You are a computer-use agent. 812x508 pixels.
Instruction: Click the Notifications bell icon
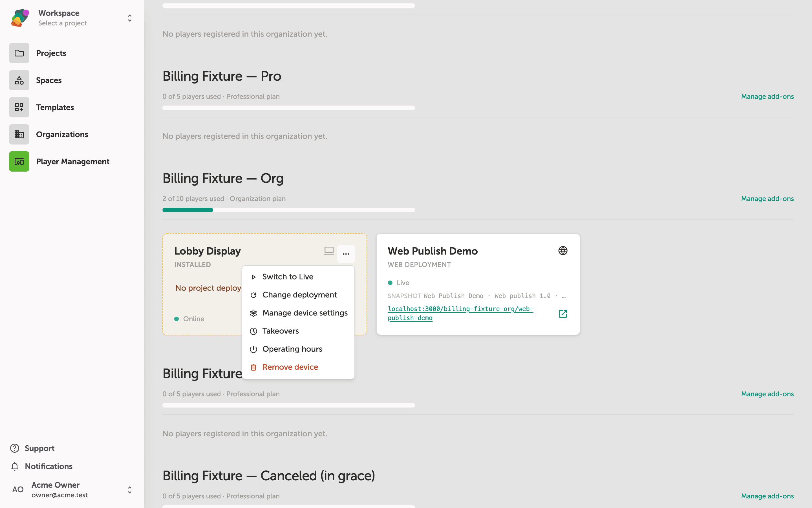pos(14,466)
